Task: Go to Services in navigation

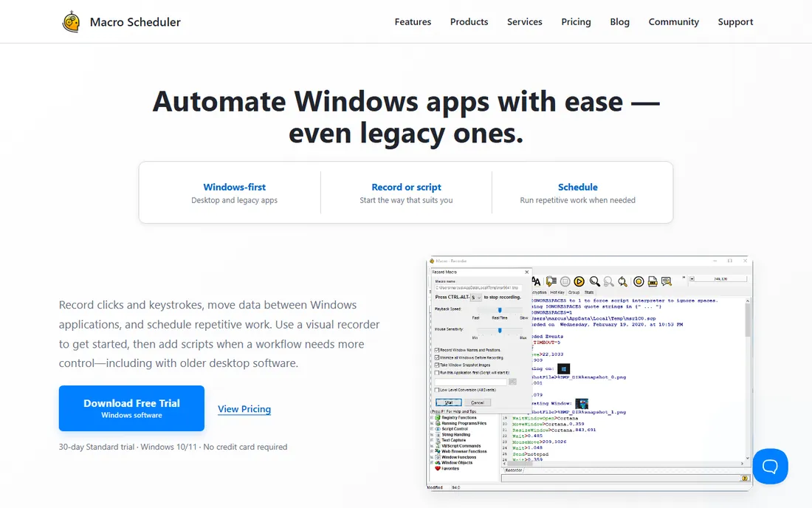Action: [x=525, y=21]
